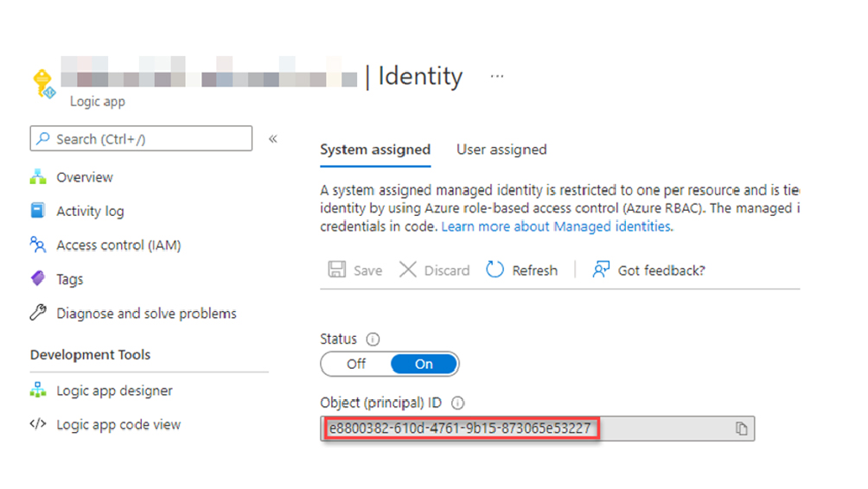Open the ellipsis more options menu
The height and width of the screenshot is (489, 868).
[496, 76]
